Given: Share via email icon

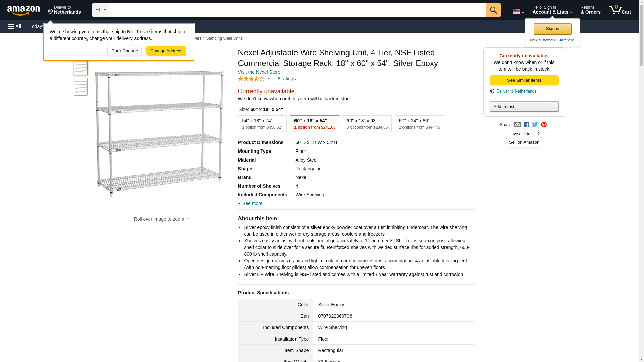Looking at the screenshot, I should 517,125.
